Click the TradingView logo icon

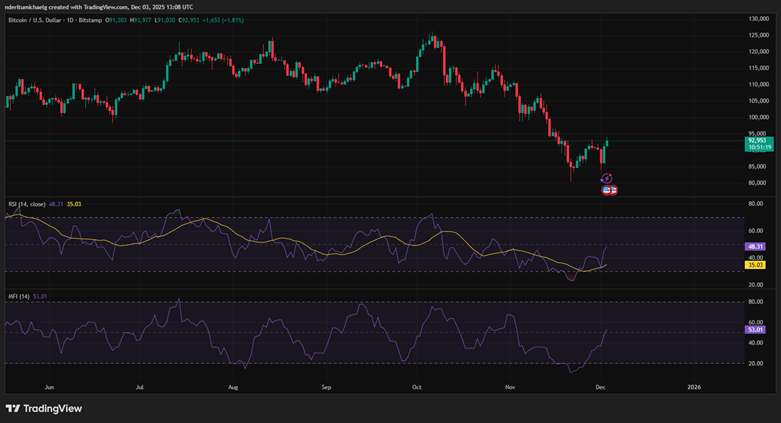pyautogui.click(x=13, y=408)
